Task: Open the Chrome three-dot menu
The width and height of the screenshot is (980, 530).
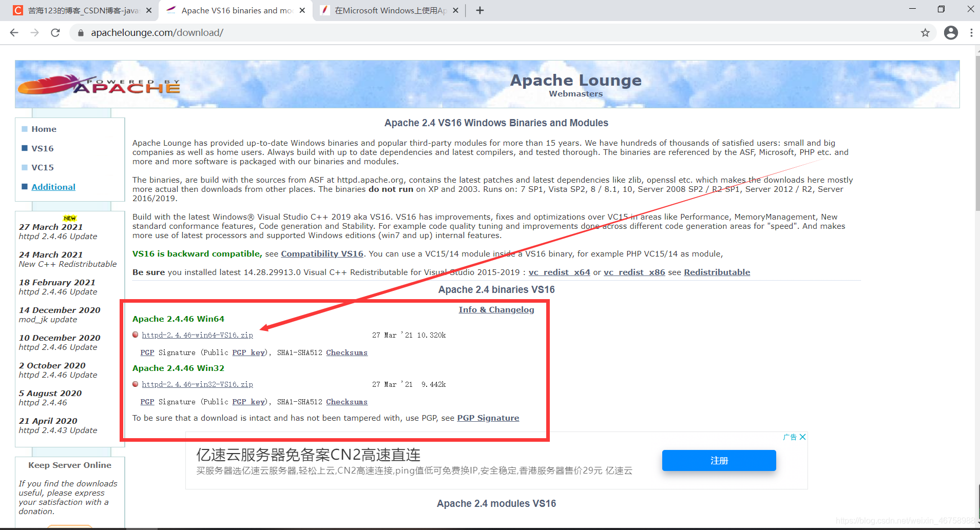Action: [971, 33]
